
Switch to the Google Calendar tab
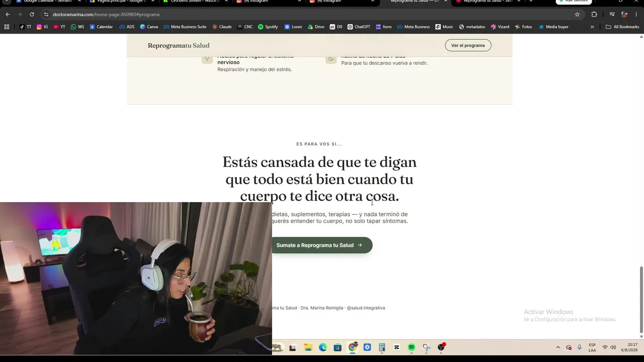[x=48, y=2]
